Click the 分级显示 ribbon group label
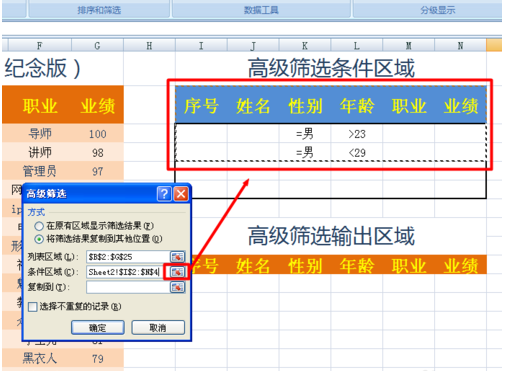Image resolution: width=505 pixels, height=371 pixels. coord(437,10)
